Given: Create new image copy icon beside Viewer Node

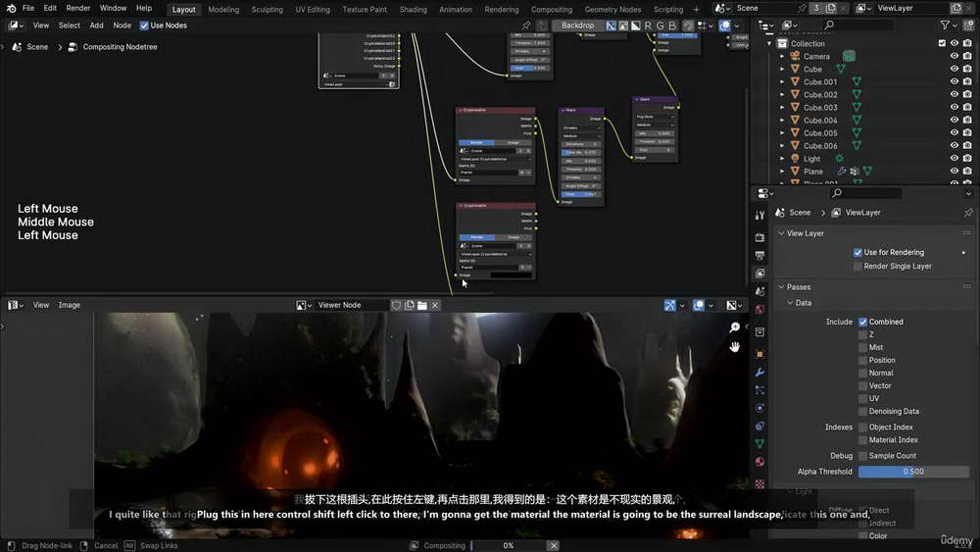Looking at the screenshot, I should [x=410, y=305].
